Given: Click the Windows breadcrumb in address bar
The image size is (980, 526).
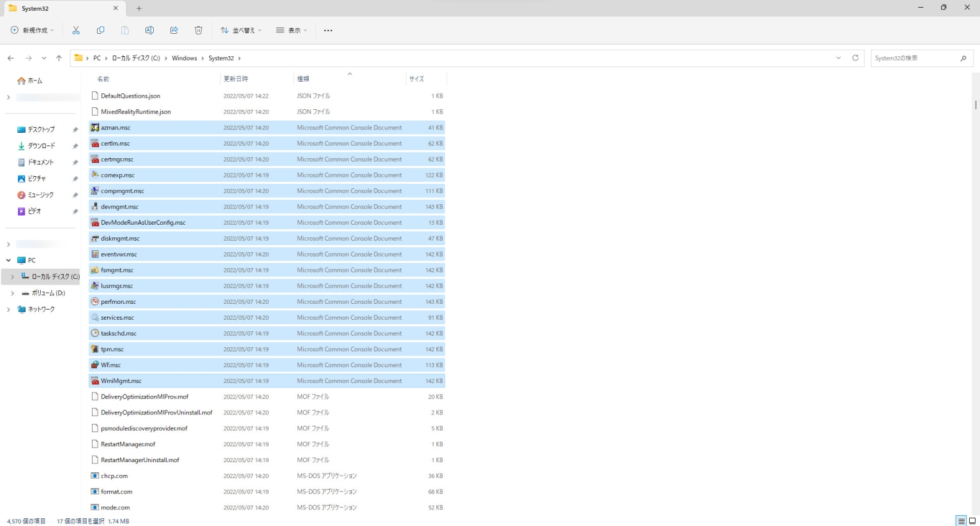Looking at the screenshot, I should (184, 58).
